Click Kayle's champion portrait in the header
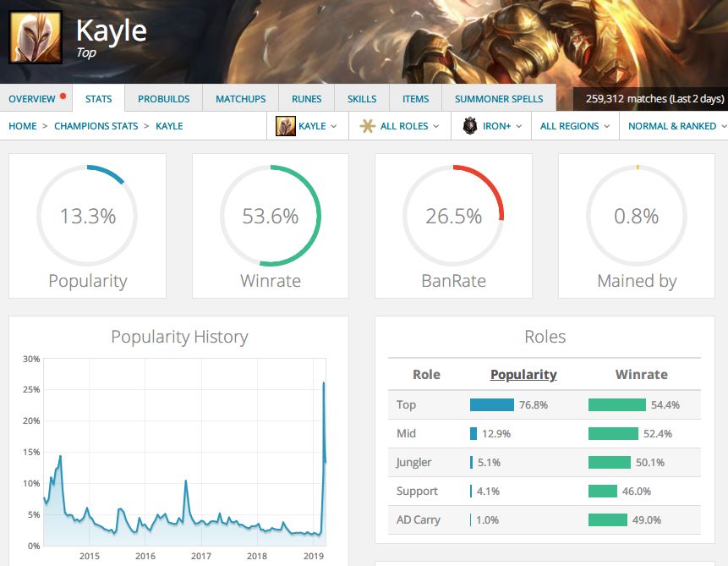Image resolution: width=728 pixels, height=566 pixels. click(x=36, y=37)
